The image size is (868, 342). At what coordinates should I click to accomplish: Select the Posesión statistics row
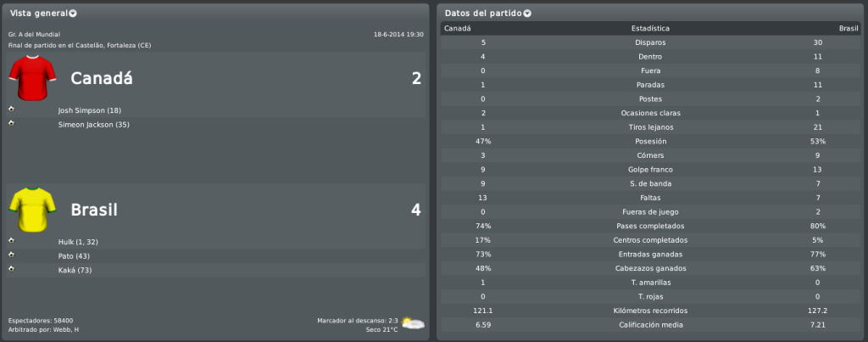[650, 142]
